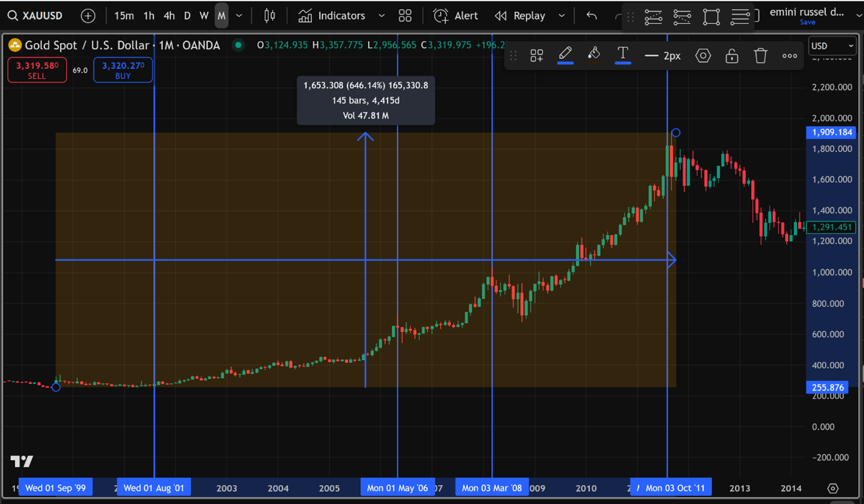Viewport: 864px width, 504px height.
Task: Open the candlestick chart type selector
Action: tap(269, 16)
